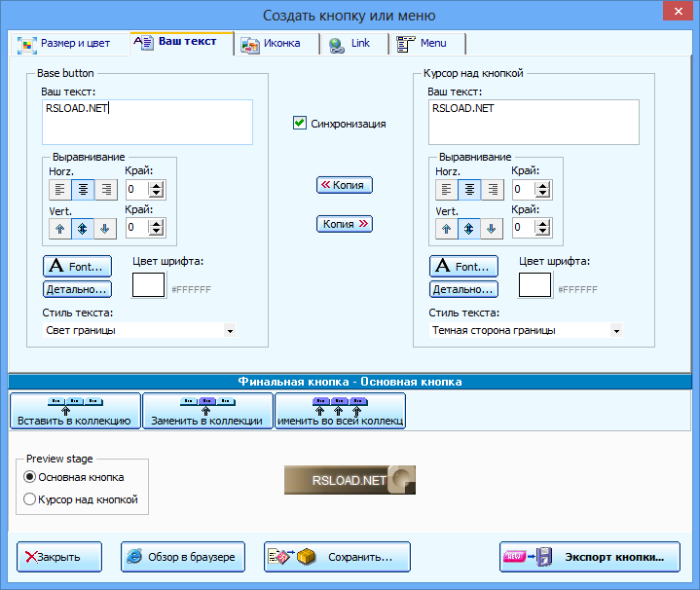Open Font... dialog for Курсор над кнопкой

(463, 267)
